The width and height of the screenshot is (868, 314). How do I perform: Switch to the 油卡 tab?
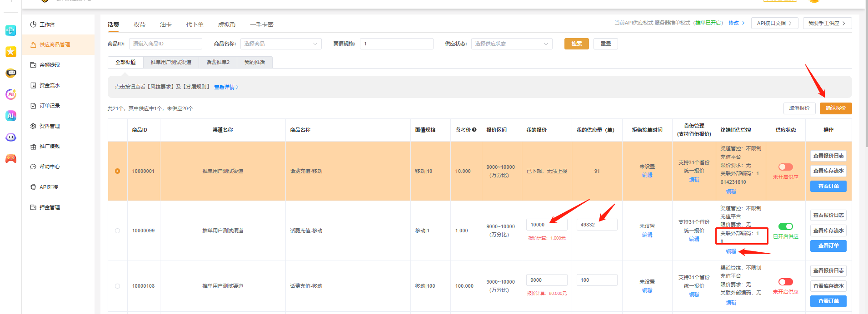pos(165,25)
